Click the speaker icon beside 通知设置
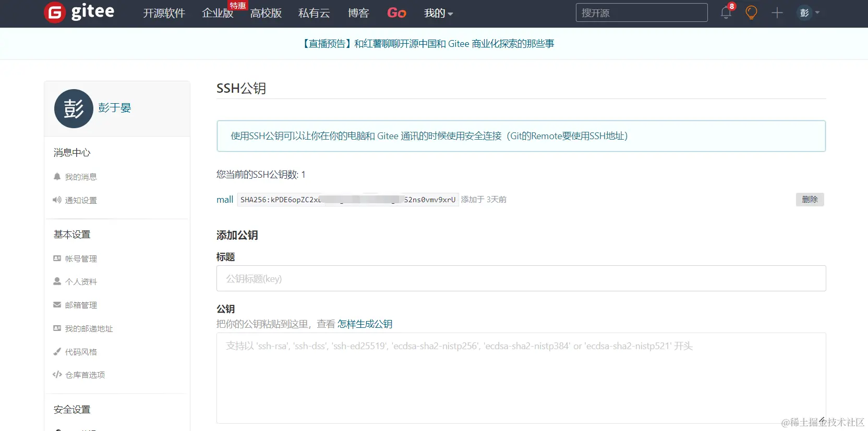 tap(57, 200)
